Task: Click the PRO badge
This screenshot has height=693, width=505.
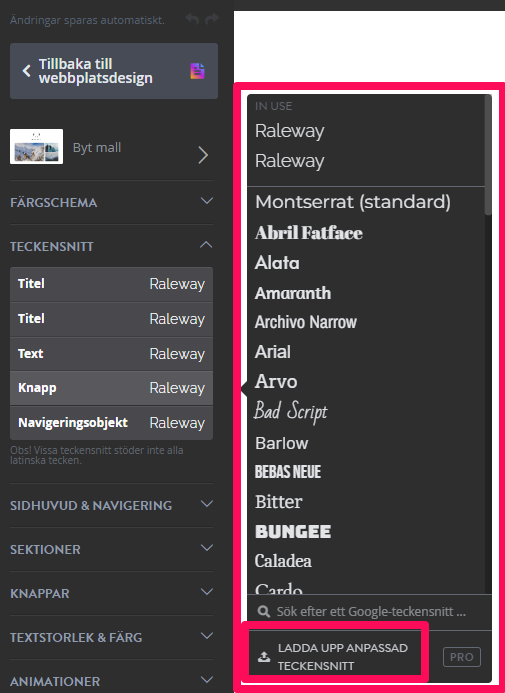Action: click(x=462, y=657)
